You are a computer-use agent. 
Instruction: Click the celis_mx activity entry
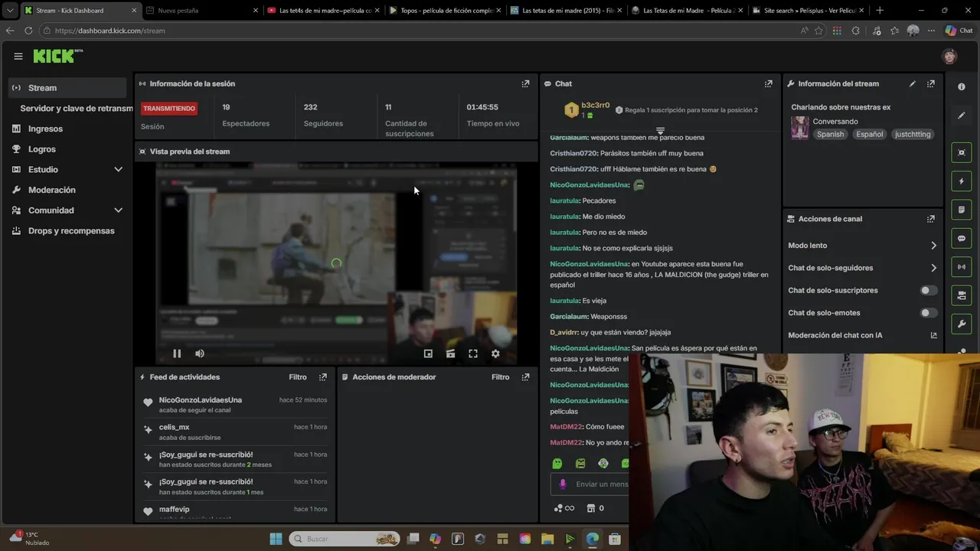pos(234,432)
